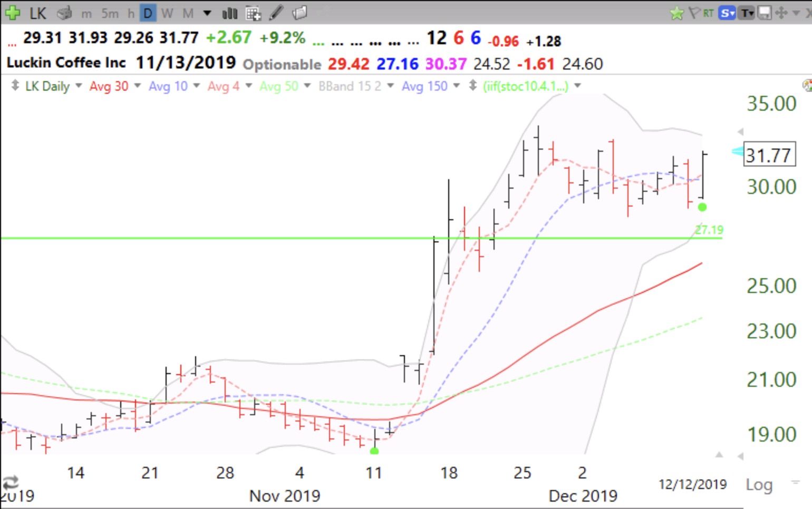Viewport: 812px width, 509px height.
Task: Click the LK Daily plot label
Action: tap(47, 86)
